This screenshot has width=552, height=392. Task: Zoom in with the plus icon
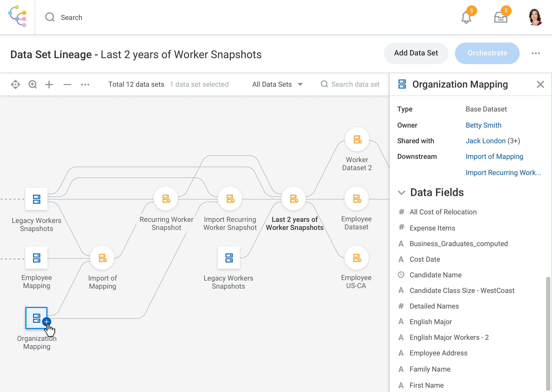(49, 85)
